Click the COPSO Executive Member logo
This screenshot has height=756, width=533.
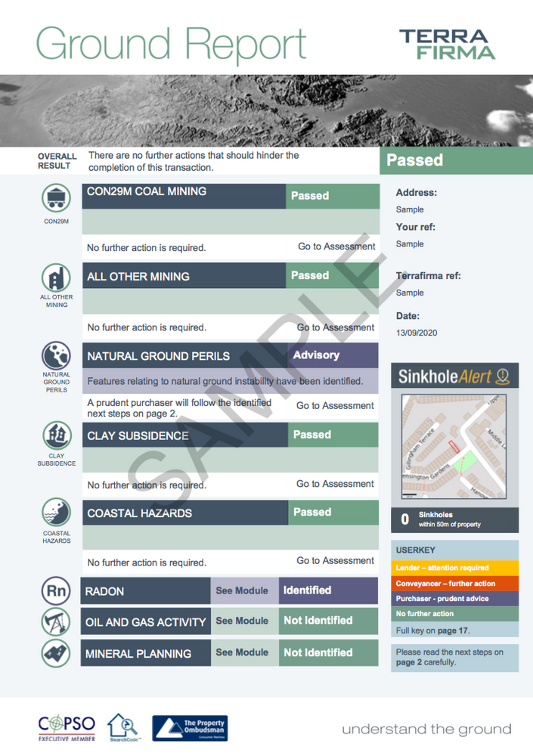pos(67,727)
